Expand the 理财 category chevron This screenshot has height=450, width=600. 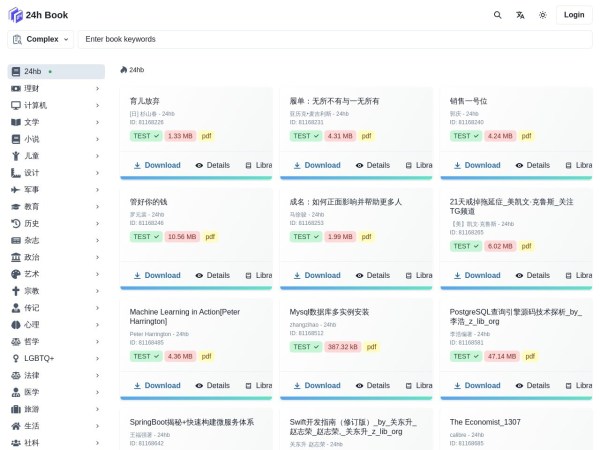coord(97,89)
